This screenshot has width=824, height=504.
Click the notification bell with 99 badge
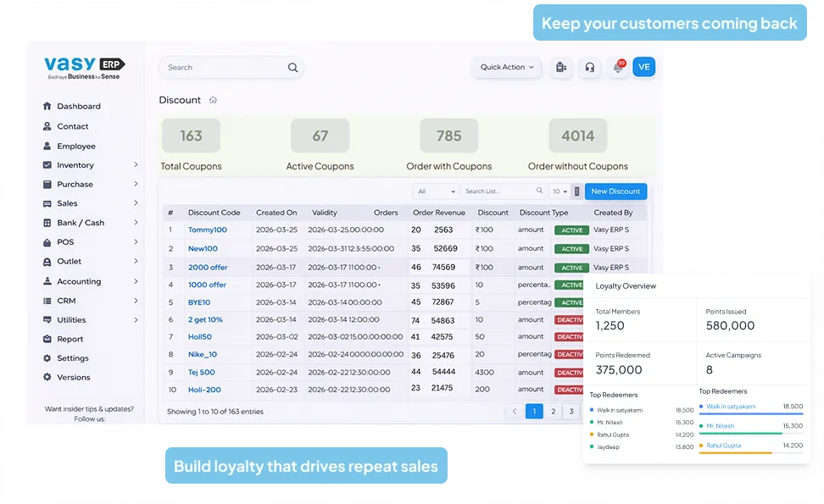tap(617, 66)
